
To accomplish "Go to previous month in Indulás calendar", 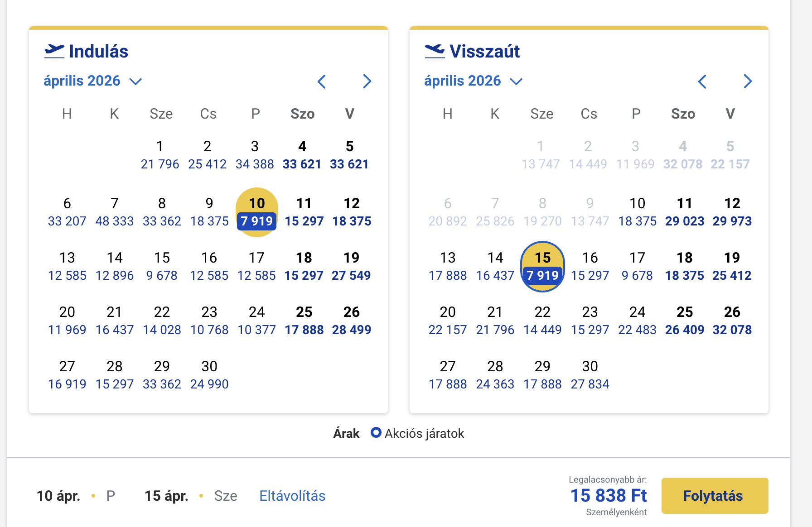I will [322, 81].
